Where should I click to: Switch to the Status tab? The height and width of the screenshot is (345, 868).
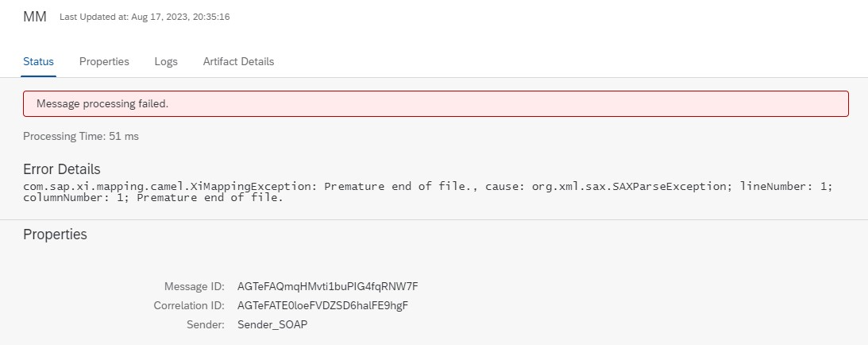tap(38, 61)
